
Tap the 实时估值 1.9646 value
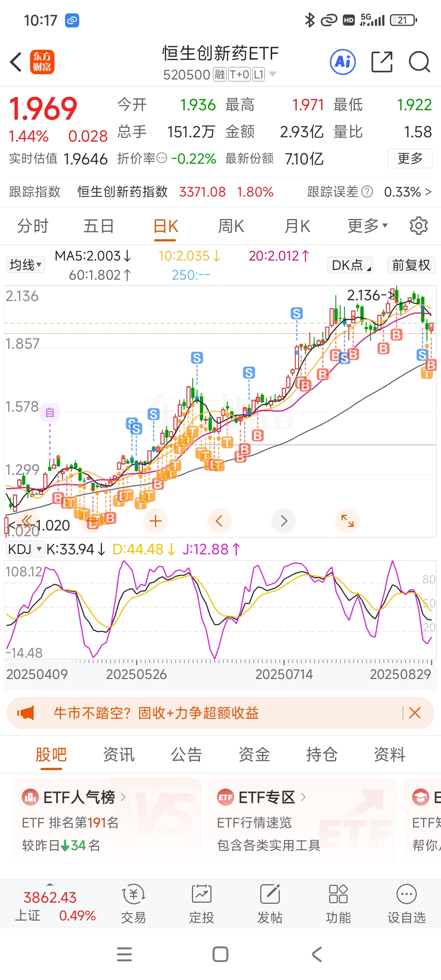86,159
